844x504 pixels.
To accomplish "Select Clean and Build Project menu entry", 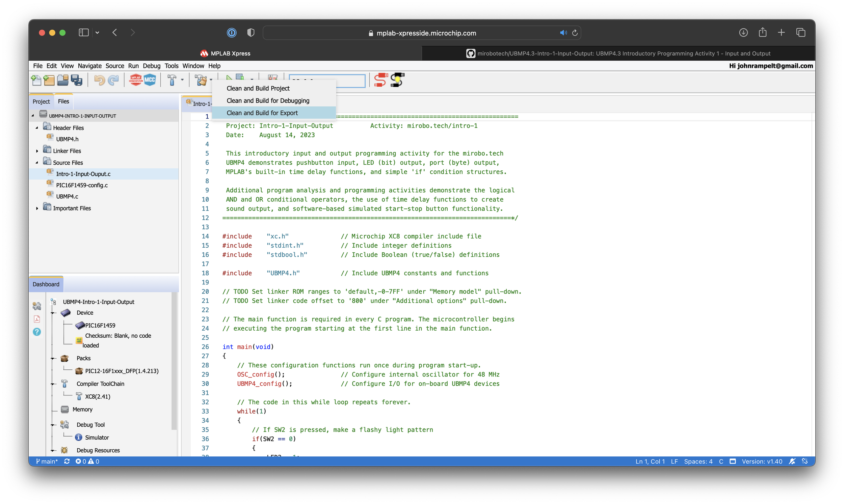I will pos(274,88).
